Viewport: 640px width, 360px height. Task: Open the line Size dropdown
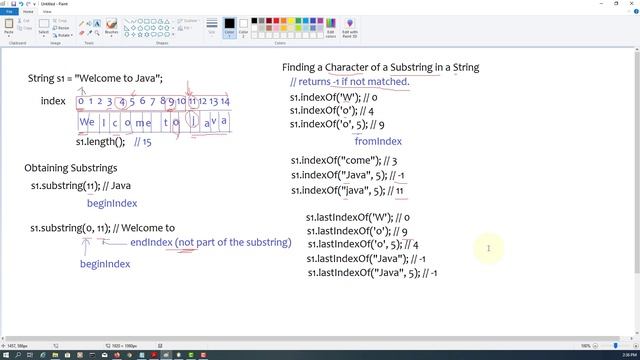coord(212,27)
